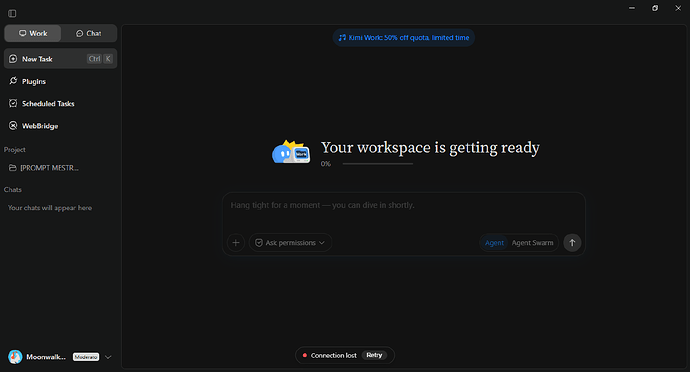Open the account menu chevron
690x372 pixels.
coord(108,357)
